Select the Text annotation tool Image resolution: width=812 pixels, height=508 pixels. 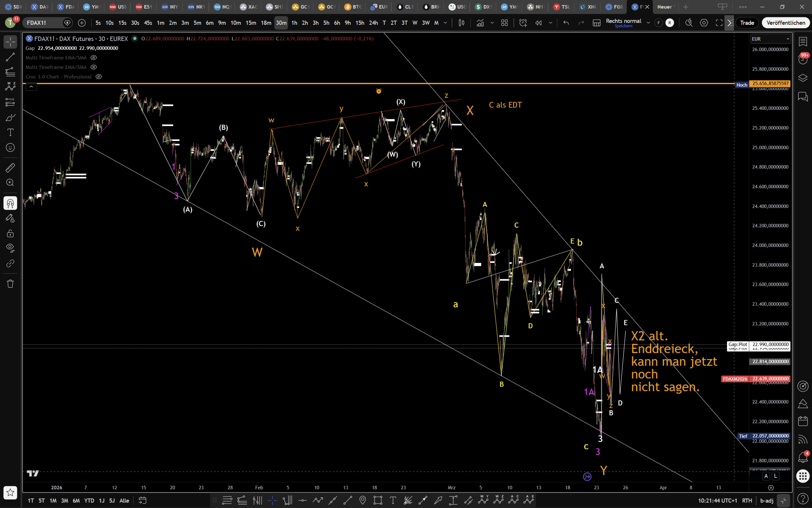[x=10, y=132]
